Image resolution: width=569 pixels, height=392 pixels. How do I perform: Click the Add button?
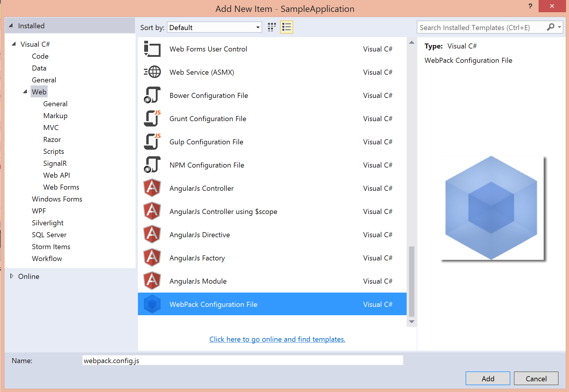pos(488,378)
